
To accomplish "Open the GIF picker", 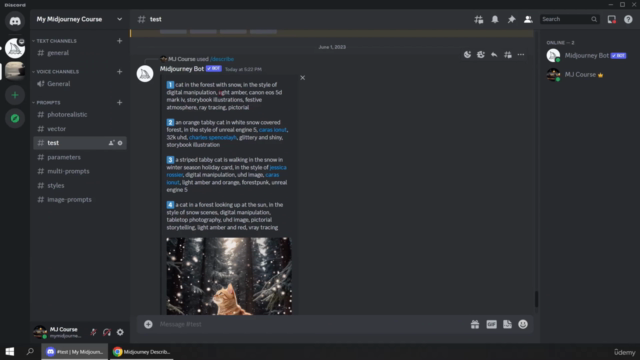I will tap(491, 324).
